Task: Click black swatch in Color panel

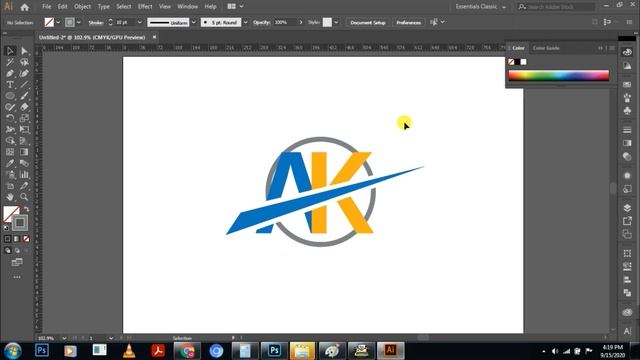Action: point(517,62)
